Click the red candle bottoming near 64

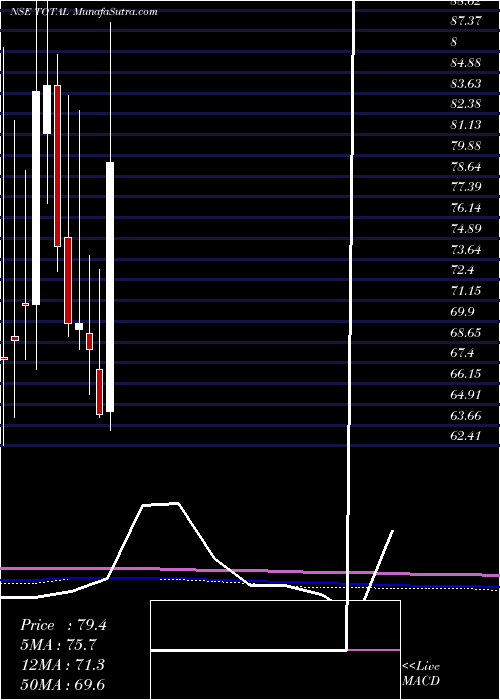100,392
